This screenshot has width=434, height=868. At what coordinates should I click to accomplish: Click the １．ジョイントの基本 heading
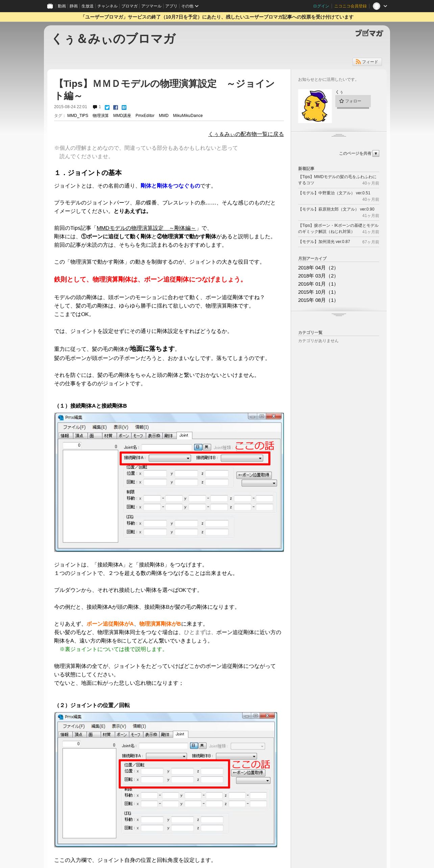tap(88, 173)
